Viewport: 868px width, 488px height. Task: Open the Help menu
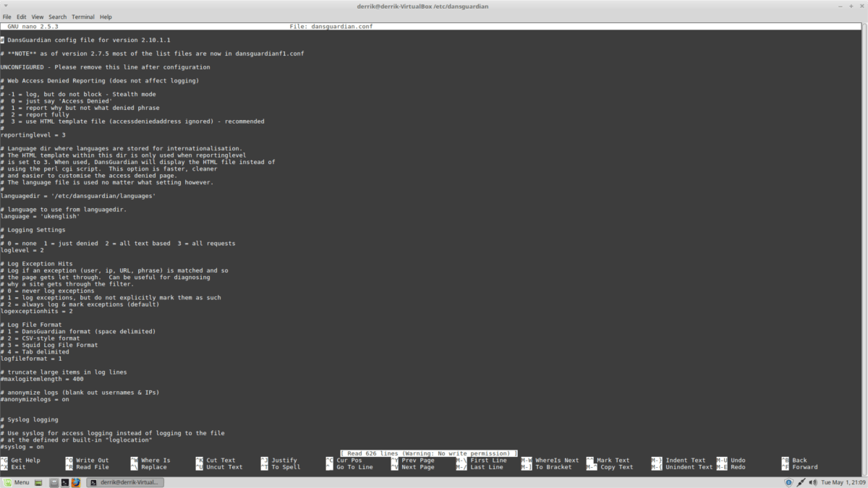pyautogui.click(x=106, y=17)
